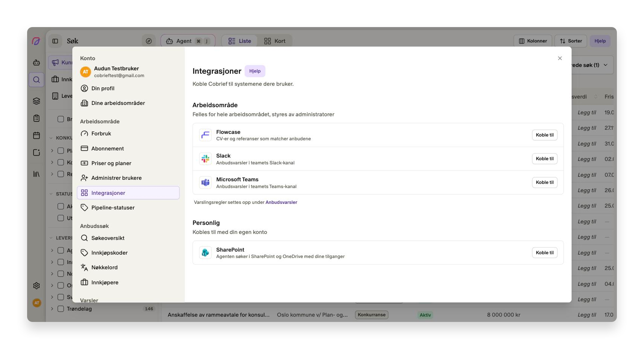Collapse the LEVER filter section chevron

tap(51, 238)
